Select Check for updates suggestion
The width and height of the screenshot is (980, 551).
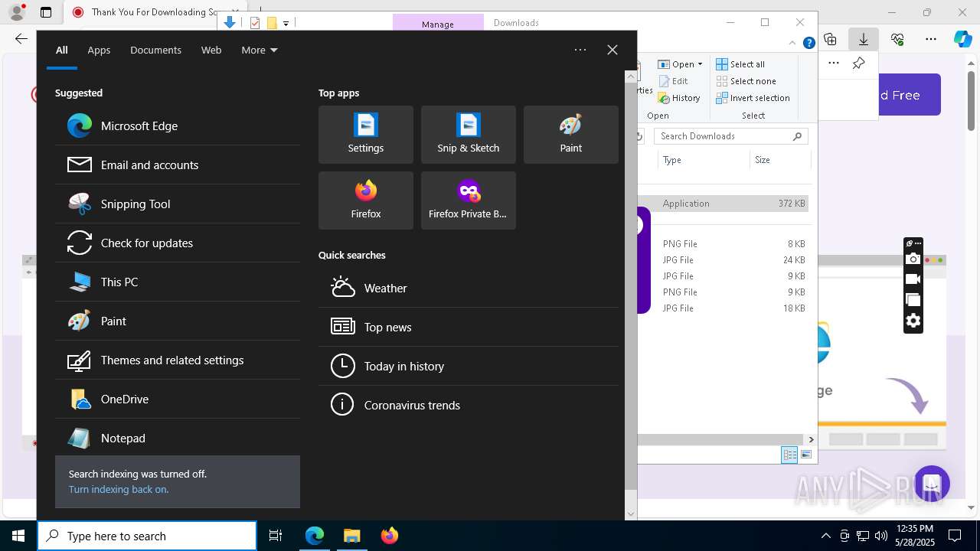coord(178,243)
